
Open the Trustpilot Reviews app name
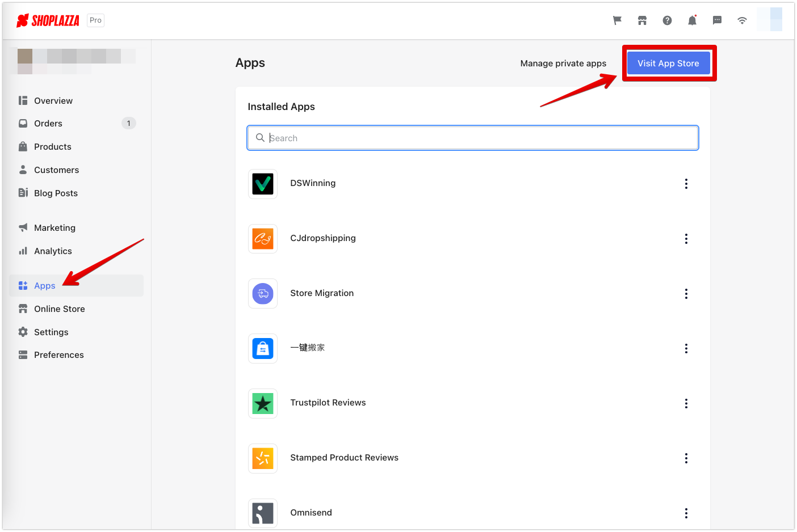[328, 403]
